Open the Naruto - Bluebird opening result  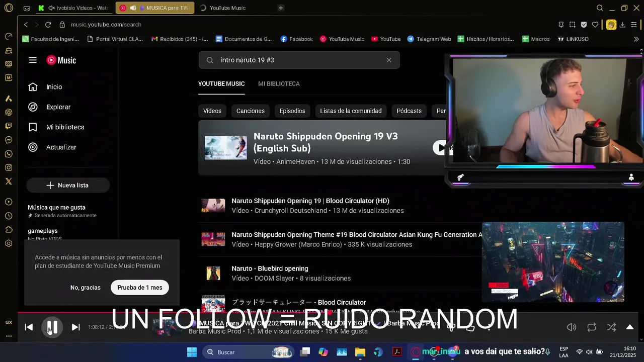tap(270, 268)
